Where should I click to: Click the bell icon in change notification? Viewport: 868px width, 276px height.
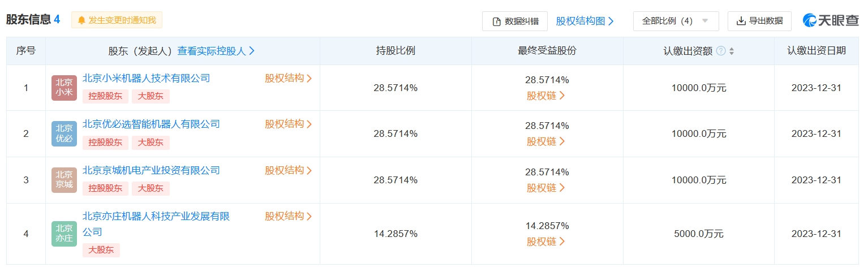81,20
